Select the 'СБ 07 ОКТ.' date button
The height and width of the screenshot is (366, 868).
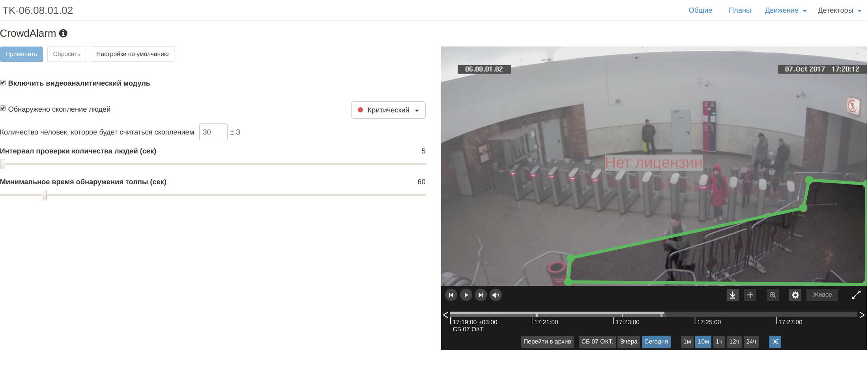[x=597, y=342]
